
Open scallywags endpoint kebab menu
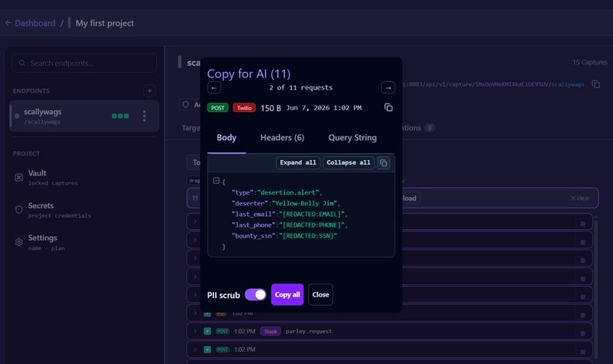[x=144, y=116]
